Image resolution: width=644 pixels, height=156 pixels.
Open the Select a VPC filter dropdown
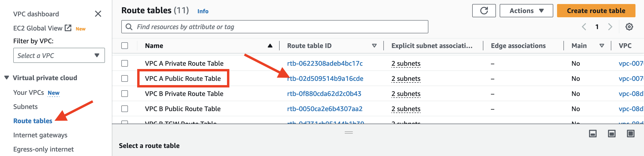[59, 55]
